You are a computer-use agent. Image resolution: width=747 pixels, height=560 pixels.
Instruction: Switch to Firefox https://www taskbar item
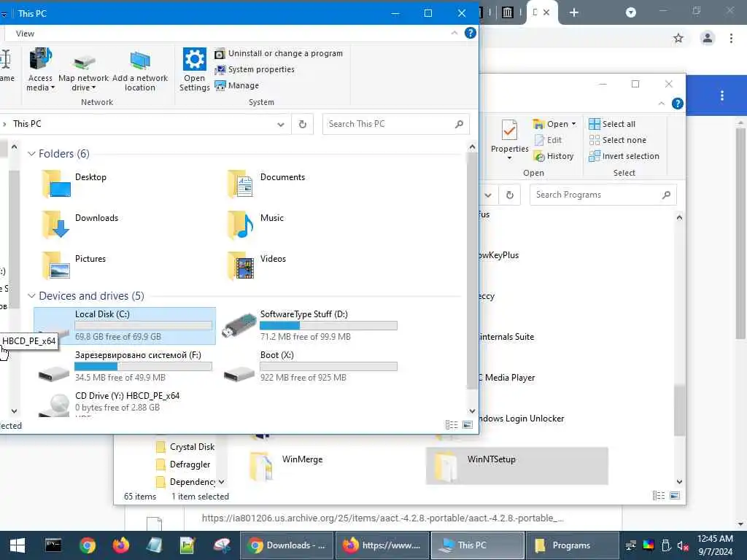(382, 545)
